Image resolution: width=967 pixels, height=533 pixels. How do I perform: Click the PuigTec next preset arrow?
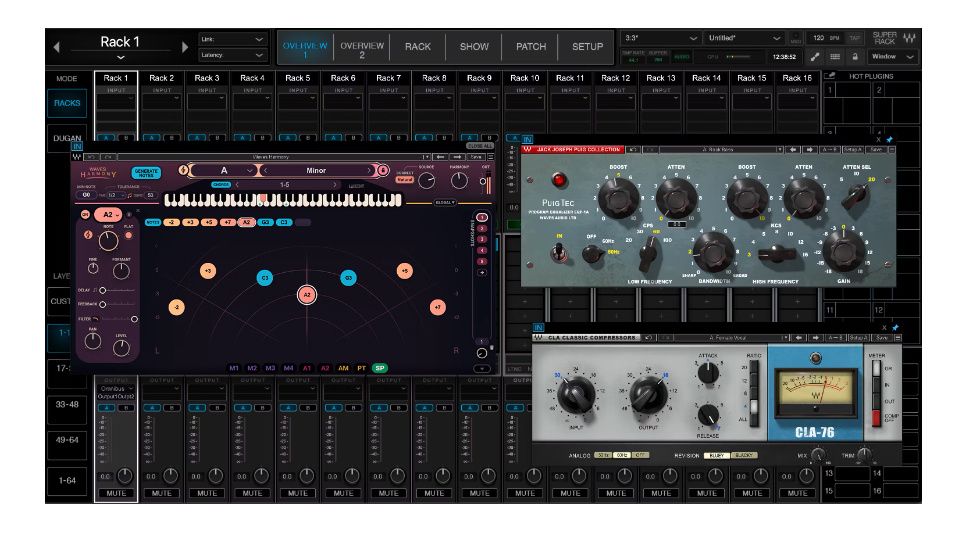809,149
